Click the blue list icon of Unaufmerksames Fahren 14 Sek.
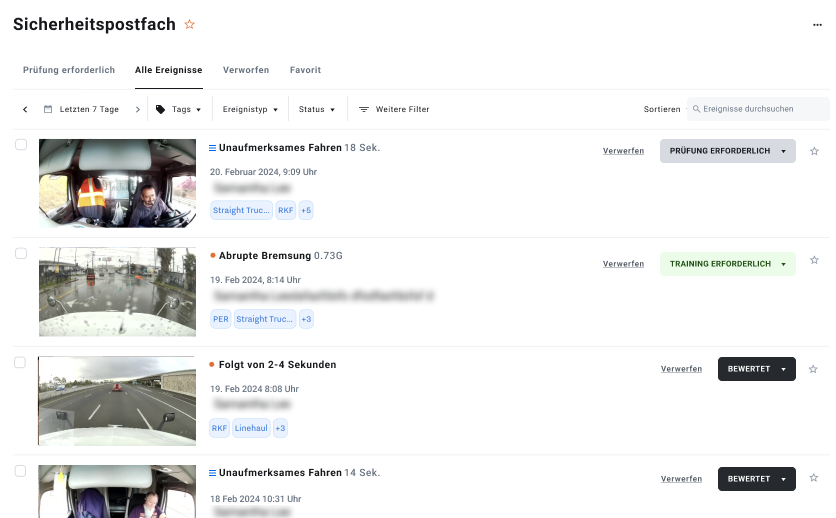This screenshot has height=518, width=836. pos(212,473)
